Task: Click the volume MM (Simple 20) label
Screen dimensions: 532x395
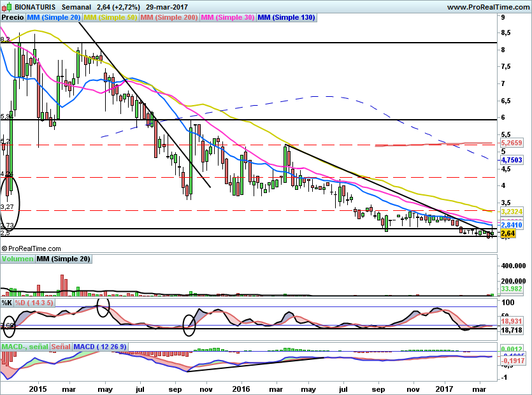Action: coord(63,259)
